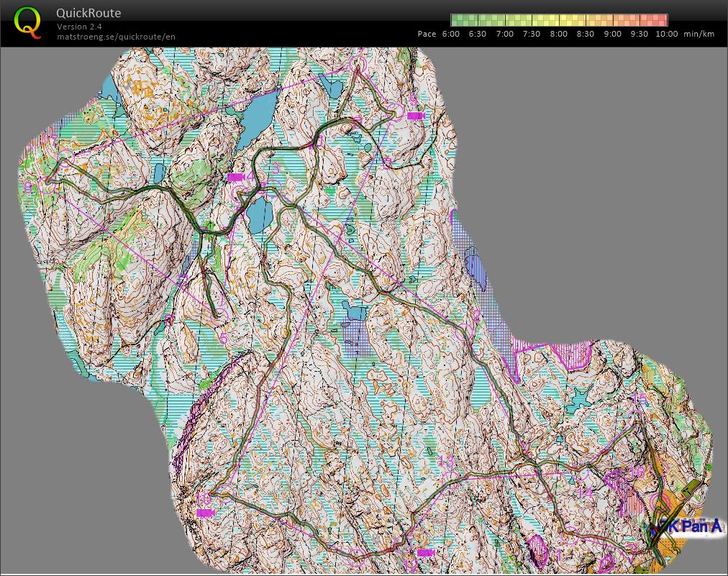Click the 8:00 tick on the pace scale

click(x=557, y=33)
